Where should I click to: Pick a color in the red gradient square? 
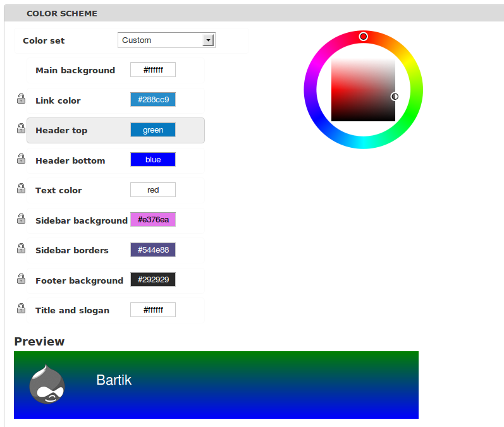pyautogui.click(x=363, y=90)
